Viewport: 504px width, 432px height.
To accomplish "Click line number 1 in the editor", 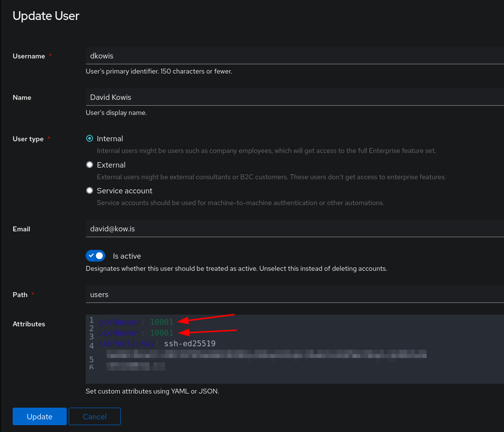I will (x=92, y=320).
